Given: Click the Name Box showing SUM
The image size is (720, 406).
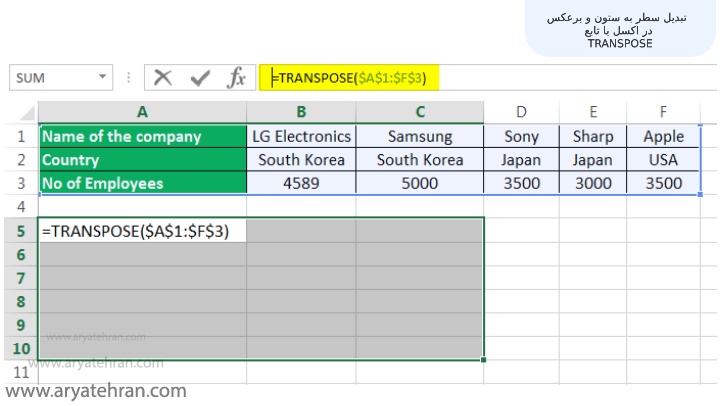Looking at the screenshot, I should pos(50,78).
